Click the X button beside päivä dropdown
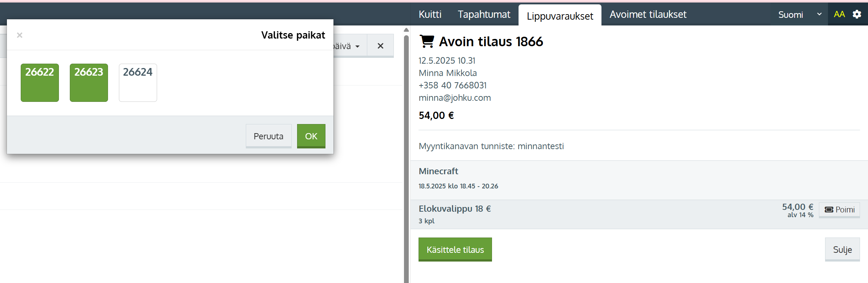The height and width of the screenshot is (283, 868). tap(380, 46)
